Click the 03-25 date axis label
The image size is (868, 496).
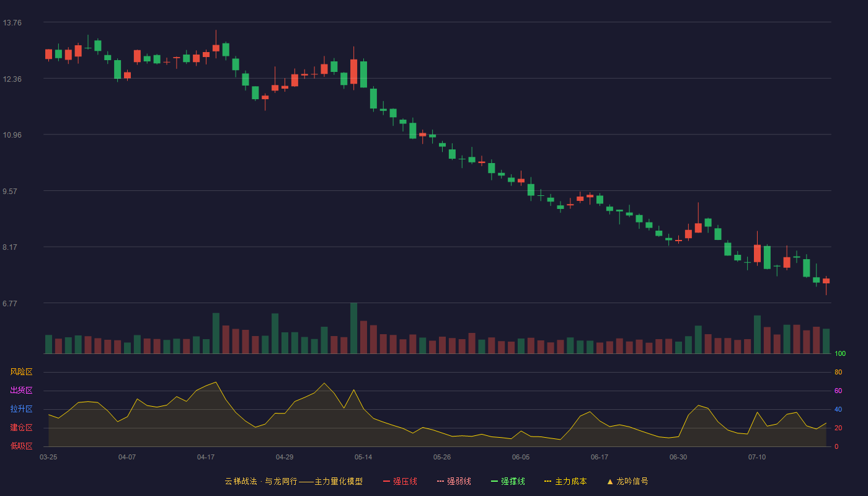click(x=48, y=457)
